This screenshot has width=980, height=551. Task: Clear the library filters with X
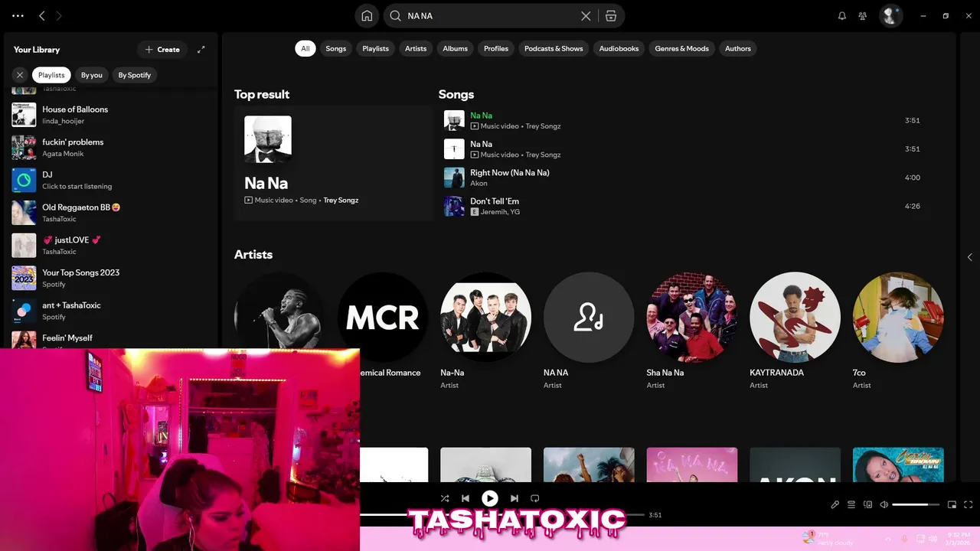tap(20, 75)
